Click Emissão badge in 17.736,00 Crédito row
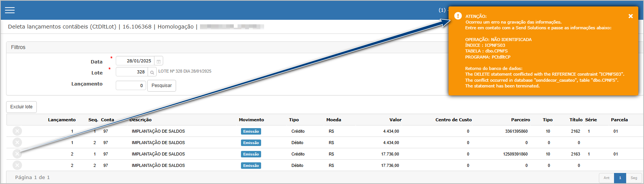Viewport: 644px width, 184px height. point(251,154)
